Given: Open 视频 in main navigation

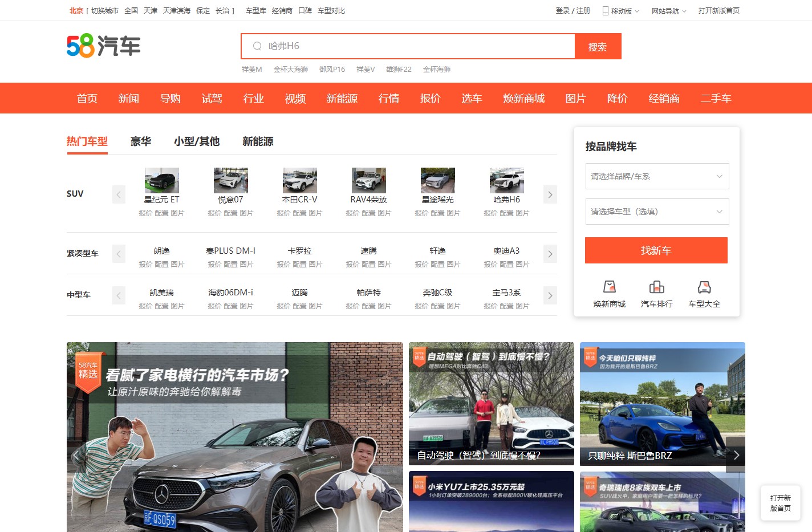Looking at the screenshot, I should [x=295, y=98].
